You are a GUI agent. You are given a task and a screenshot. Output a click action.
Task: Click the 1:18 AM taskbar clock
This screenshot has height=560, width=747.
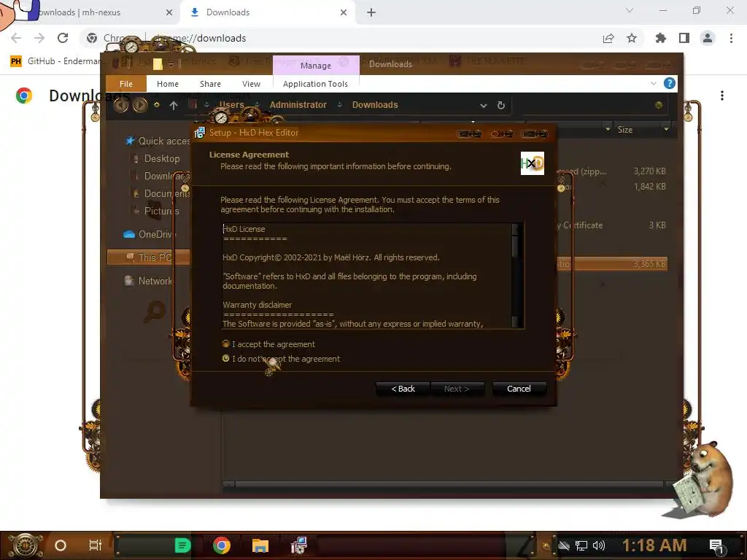[x=654, y=545]
